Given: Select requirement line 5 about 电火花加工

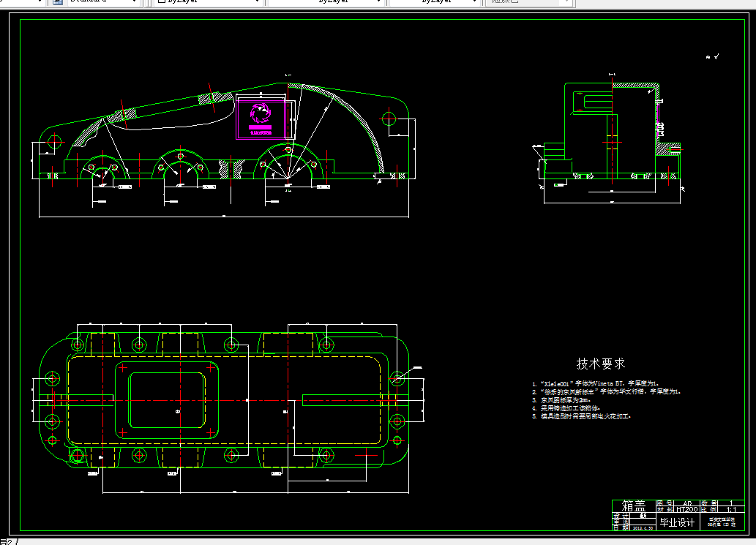Looking at the screenshot, I should pyautogui.click(x=582, y=416).
